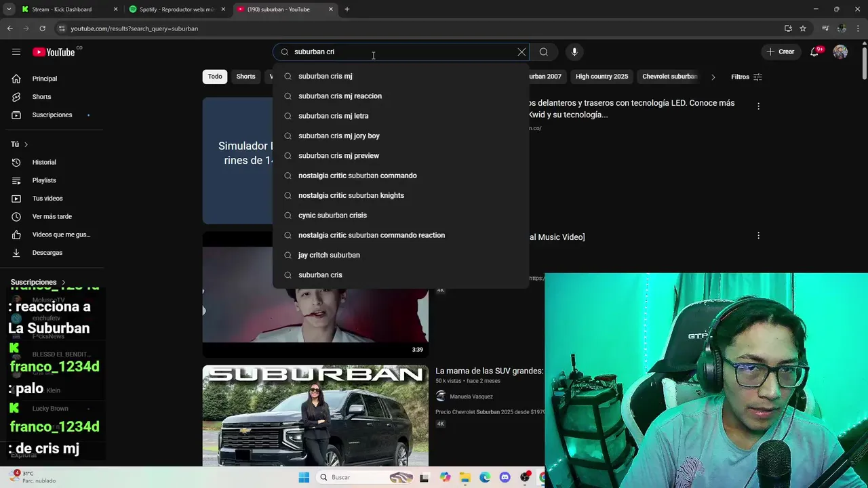Click the YouTube logo

point(54,52)
